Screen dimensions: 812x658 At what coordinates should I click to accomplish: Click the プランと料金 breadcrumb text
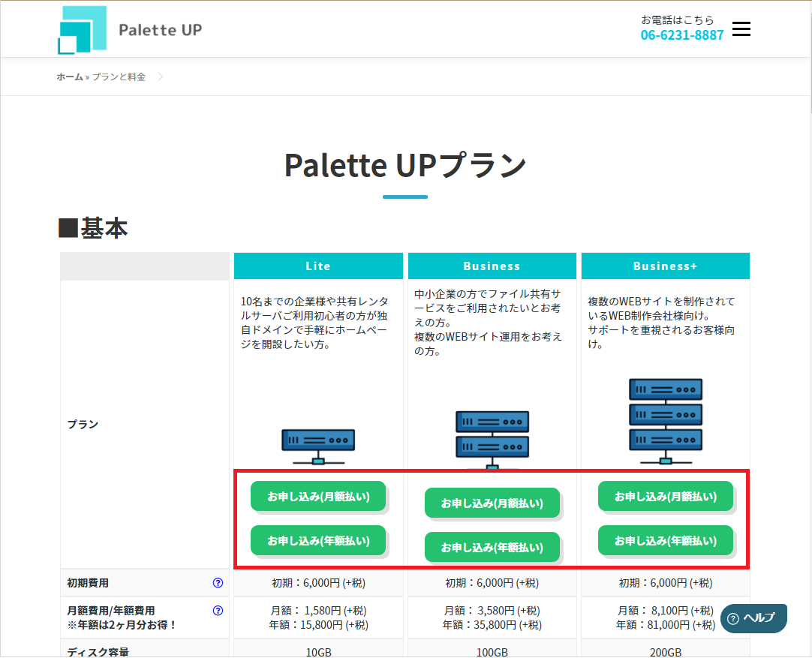click(119, 77)
